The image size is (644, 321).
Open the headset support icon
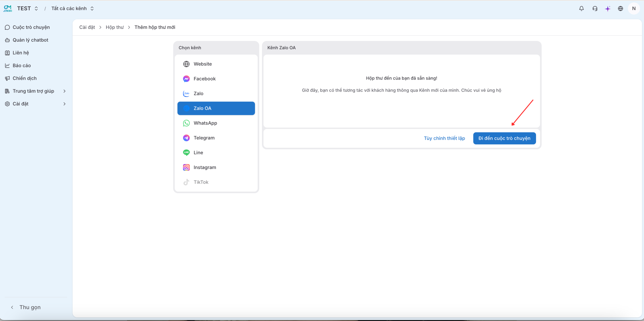click(595, 8)
